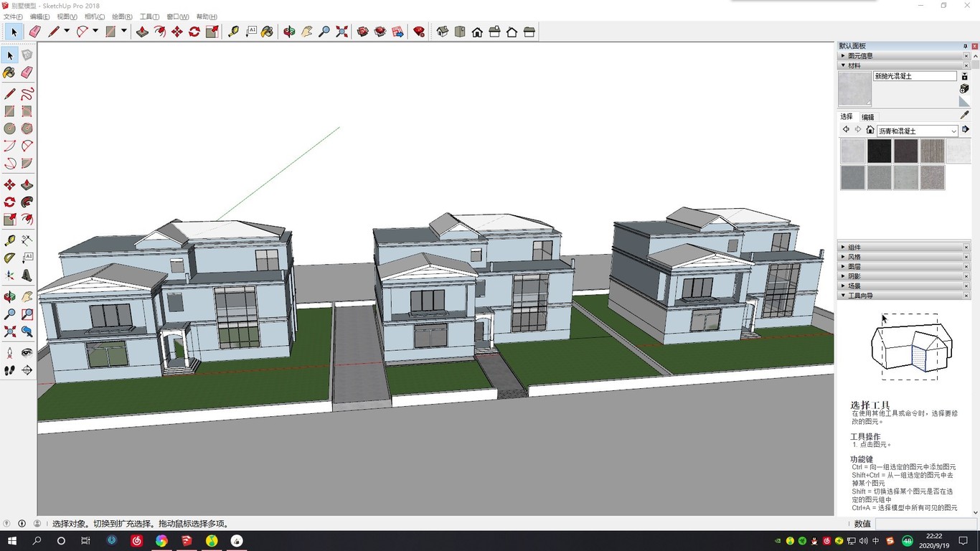Viewport: 980px width, 551px height.
Task: Click the geo-location status bar icon
Action: coord(6,524)
